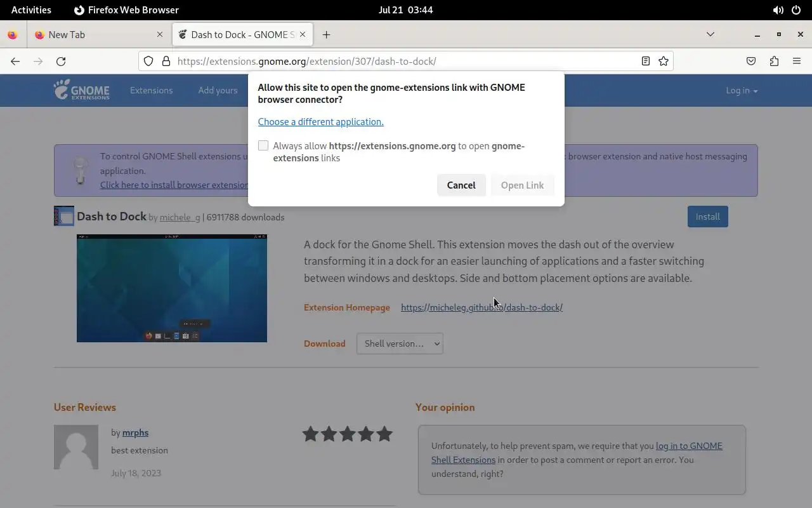Click the 6911788 downloads text
The height and width of the screenshot is (508, 812).
click(x=246, y=217)
